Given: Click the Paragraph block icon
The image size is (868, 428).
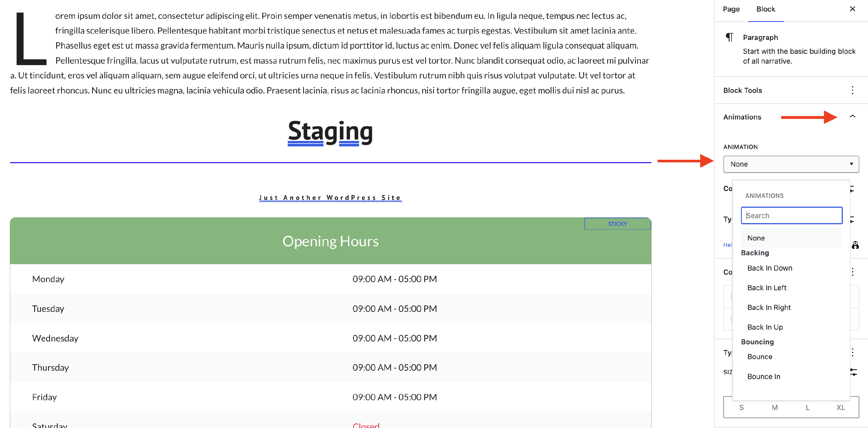Looking at the screenshot, I should click(x=729, y=37).
